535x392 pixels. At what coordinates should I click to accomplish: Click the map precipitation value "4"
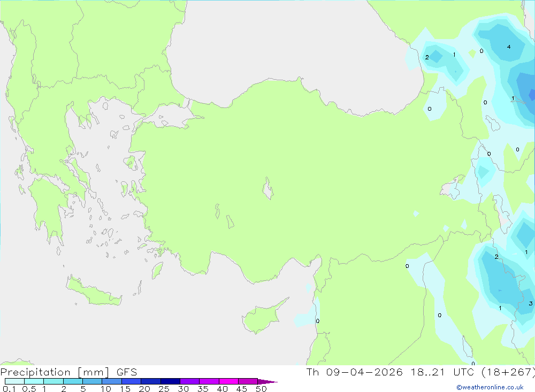(509, 47)
